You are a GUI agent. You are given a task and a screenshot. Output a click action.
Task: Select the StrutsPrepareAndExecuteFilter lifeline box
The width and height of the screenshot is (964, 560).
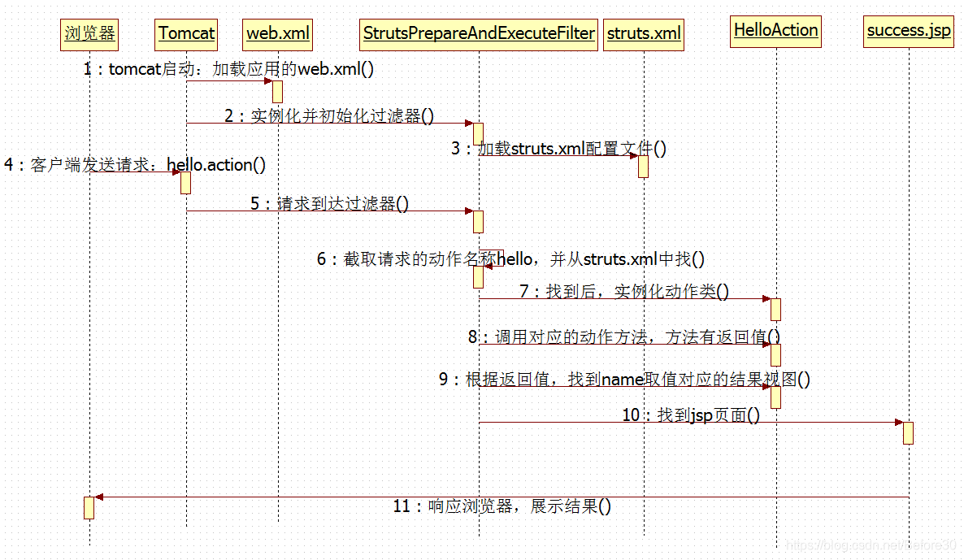[x=479, y=34]
